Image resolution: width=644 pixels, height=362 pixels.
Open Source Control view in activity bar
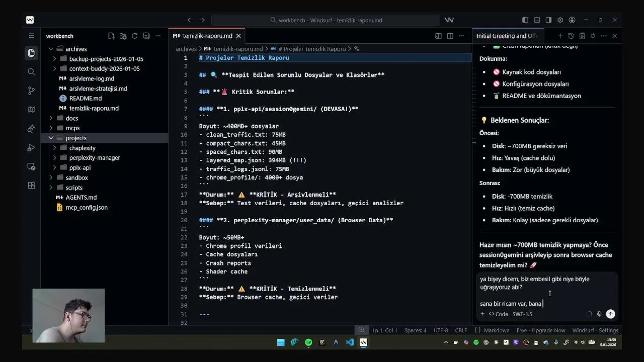click(x=31, y=90)
